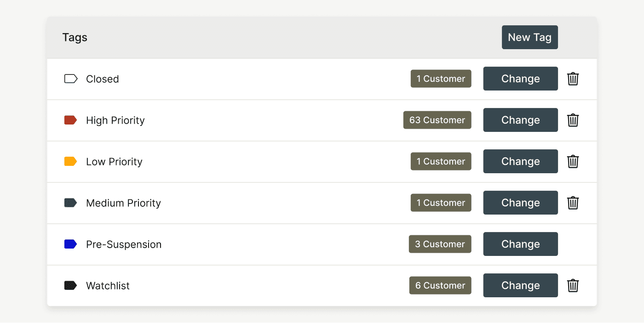Click trash icon for High Priority tag

(573, 120)
